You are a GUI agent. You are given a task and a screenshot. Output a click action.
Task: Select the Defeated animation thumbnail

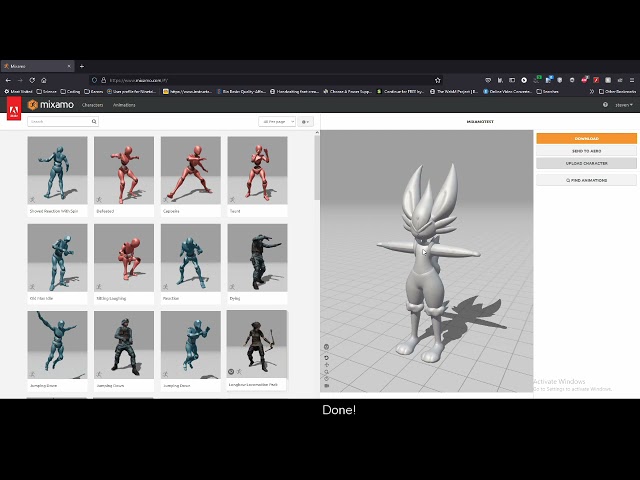point(124,170)
